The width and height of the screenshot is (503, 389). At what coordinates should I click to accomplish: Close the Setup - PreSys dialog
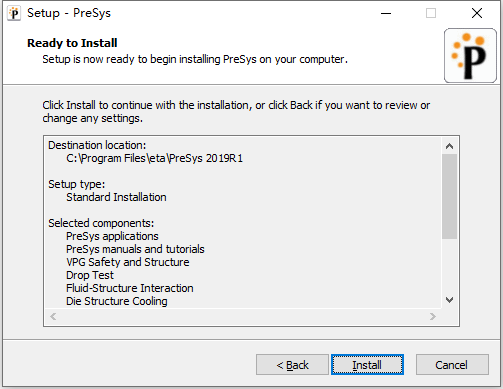click(477, 14)
